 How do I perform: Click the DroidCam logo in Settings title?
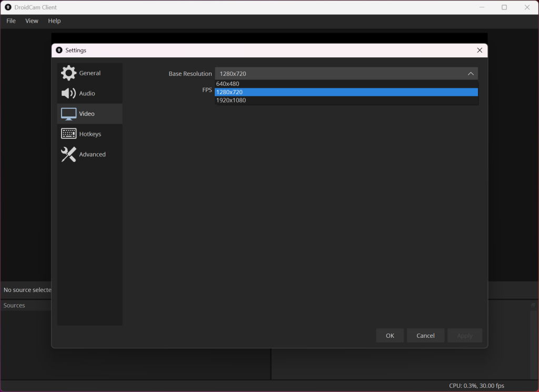(59, 50)
